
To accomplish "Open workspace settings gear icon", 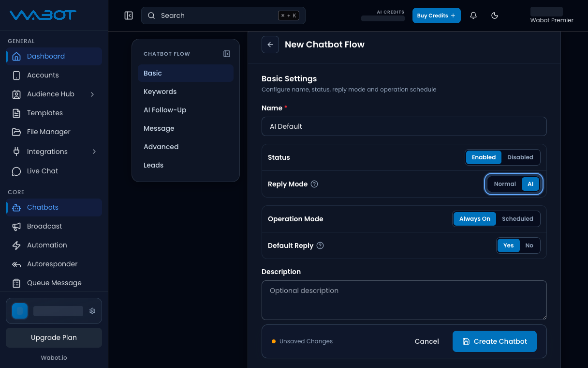I will click(92, 311).
